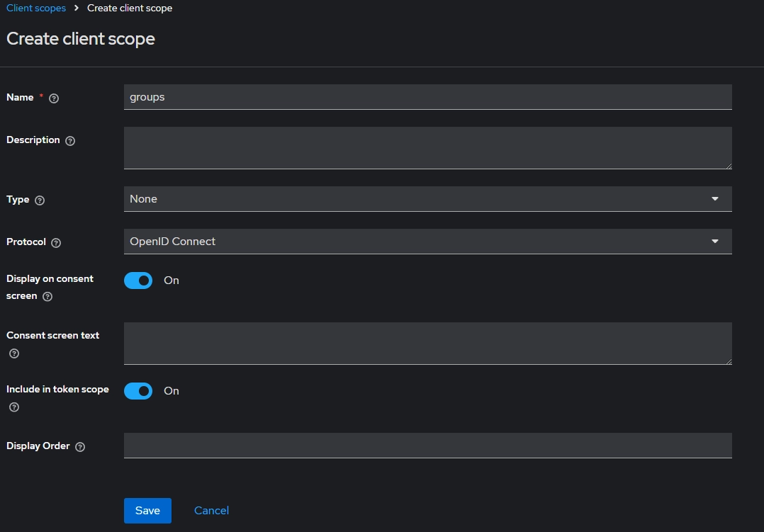Viewport: 764px width, 532px height.
Task: Click help icon under Include in token scope
Action: tap(14, 407)
